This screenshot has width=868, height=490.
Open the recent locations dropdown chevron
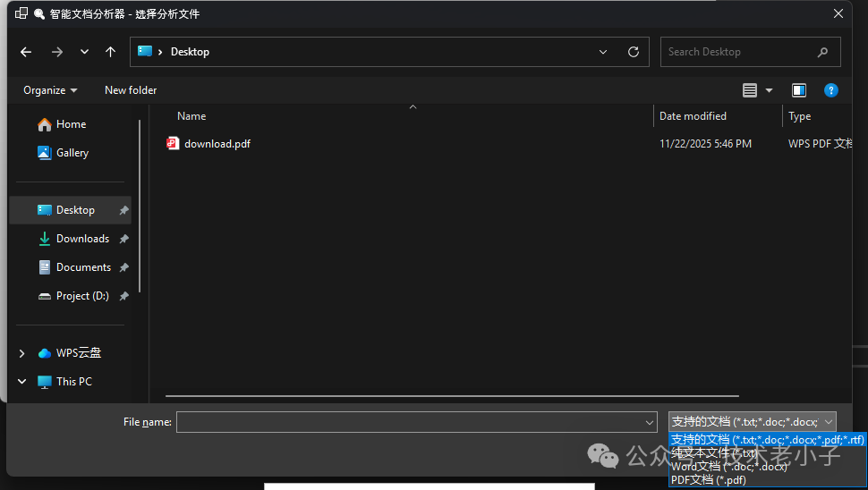tap(84, 52)
